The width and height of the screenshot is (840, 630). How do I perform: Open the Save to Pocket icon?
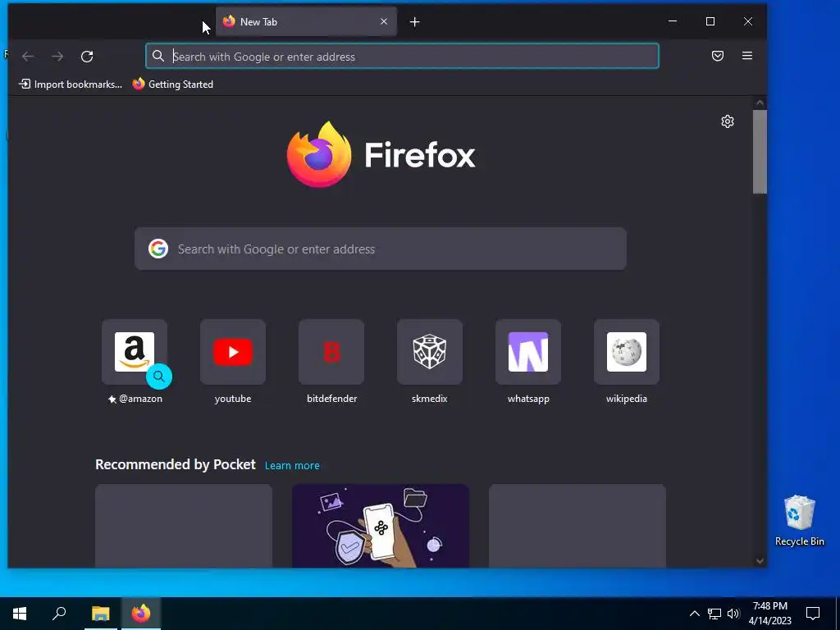718,56
